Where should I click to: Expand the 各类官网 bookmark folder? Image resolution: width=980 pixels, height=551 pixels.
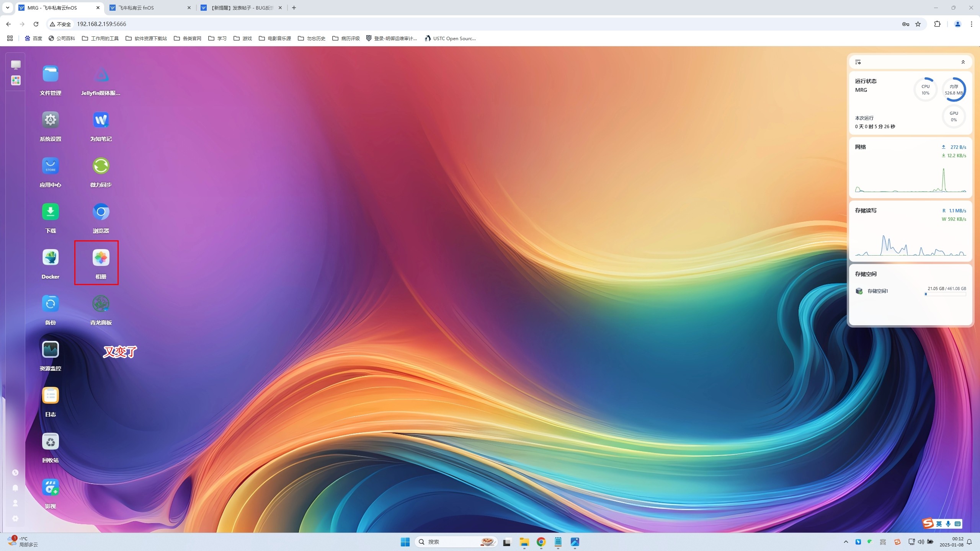point(188,38)
